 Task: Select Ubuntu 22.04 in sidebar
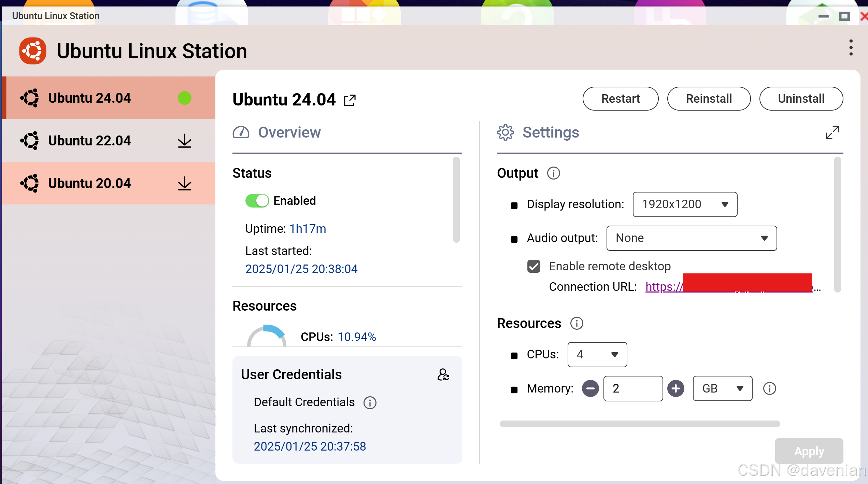(89, 141)
